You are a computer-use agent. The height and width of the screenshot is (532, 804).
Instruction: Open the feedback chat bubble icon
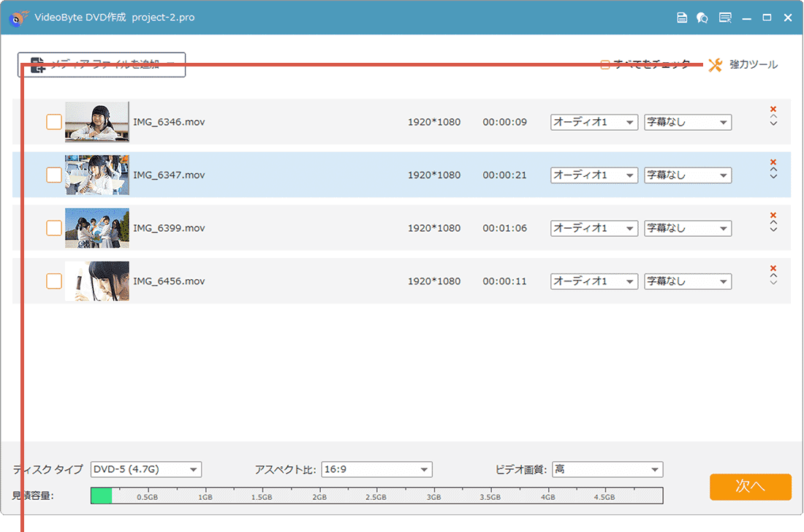[x=702, y=18]
